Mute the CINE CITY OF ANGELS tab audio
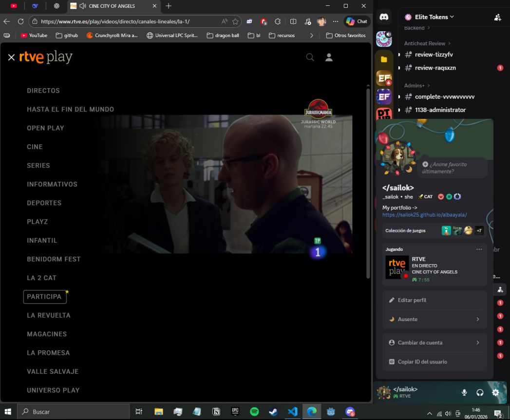This screenshot has height=420, width=510. (83, 6)
